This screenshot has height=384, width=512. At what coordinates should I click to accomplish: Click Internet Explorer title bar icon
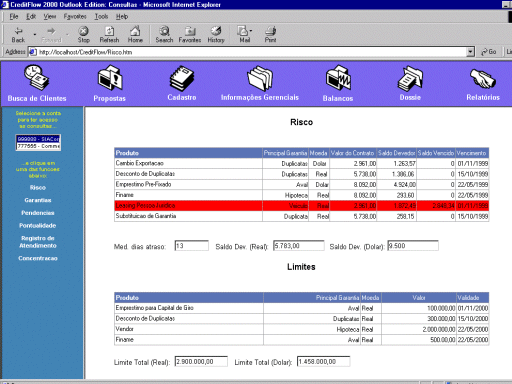4,5
